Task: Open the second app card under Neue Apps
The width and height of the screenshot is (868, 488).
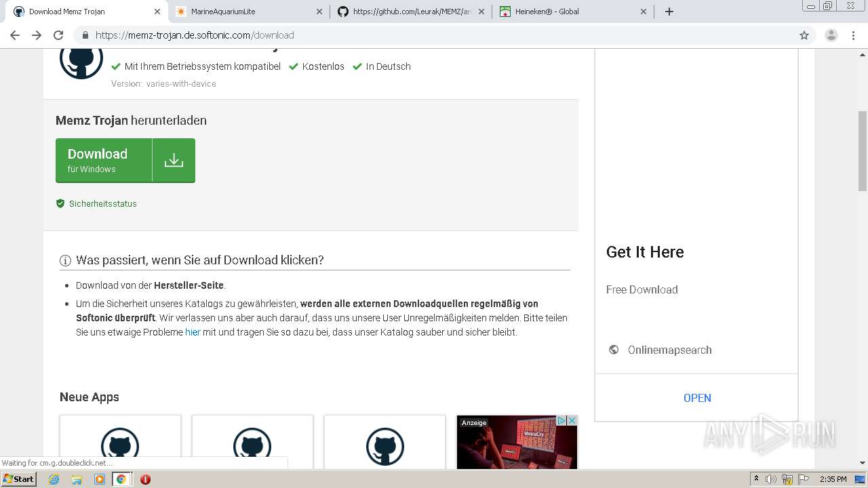Action: [x=252, y=442]
